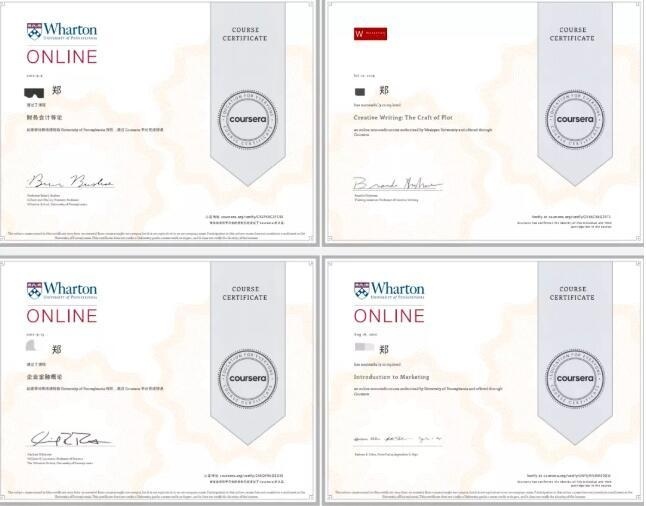Image resolution: width=646 pixels, height=506 pixels.
Task: Open the Introduction to Marketing certificate thumbnail
Action: click(484, 381)
